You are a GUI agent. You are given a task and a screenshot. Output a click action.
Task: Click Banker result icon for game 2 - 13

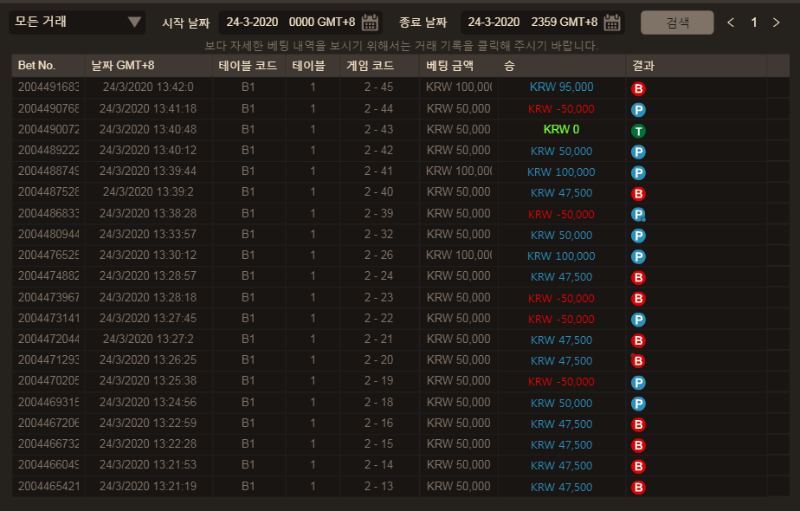(x=638, y=487)
